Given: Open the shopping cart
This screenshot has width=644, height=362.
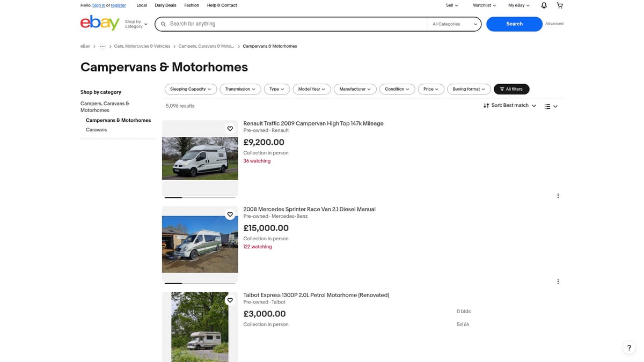Looking at the screenshot, I should pos(559,5).
